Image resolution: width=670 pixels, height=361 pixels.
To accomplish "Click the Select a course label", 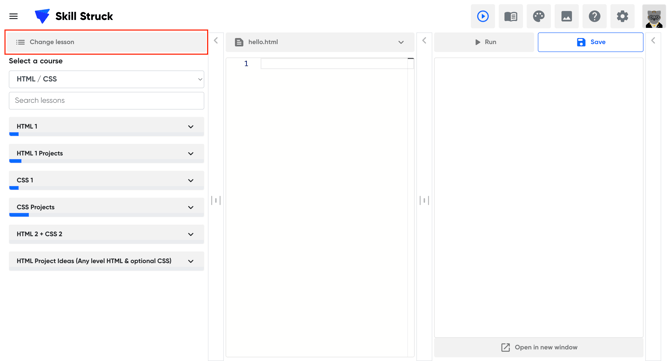I will click(36, 61).
